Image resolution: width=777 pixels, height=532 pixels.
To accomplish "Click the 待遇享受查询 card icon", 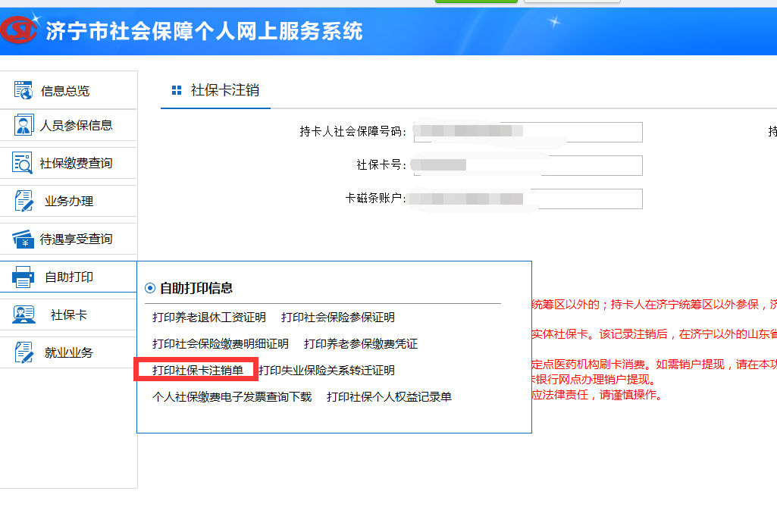I will (x=23, y=239).
